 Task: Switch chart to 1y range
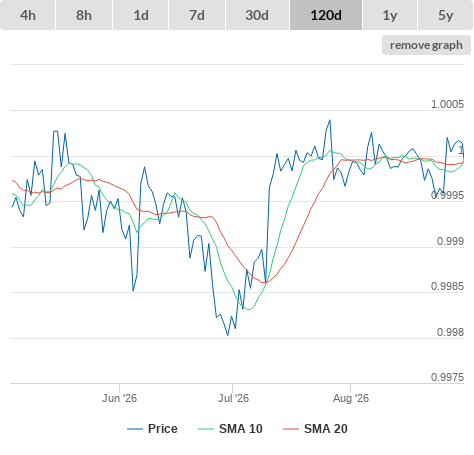[x=390, y=15]
